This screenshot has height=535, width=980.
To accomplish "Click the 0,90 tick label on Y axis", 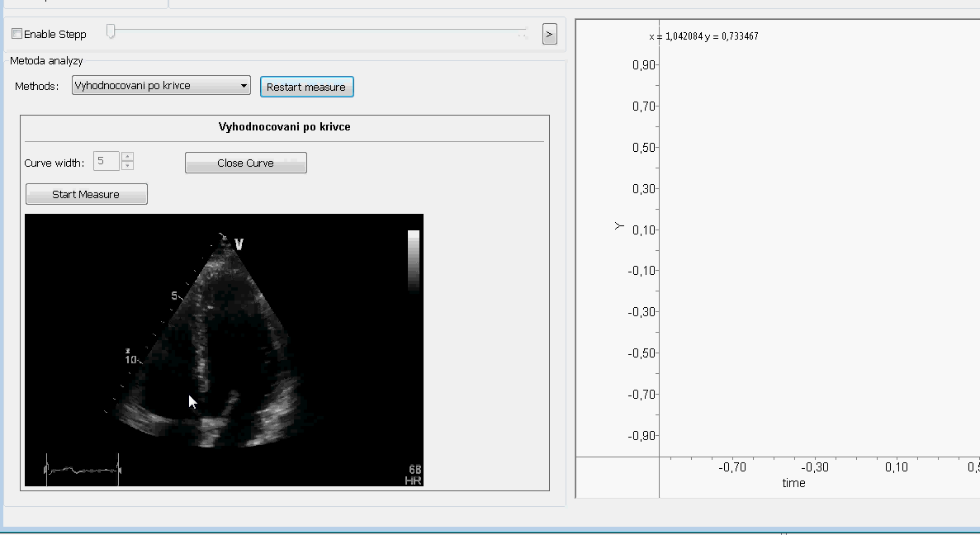I will (x=643, y=65).
